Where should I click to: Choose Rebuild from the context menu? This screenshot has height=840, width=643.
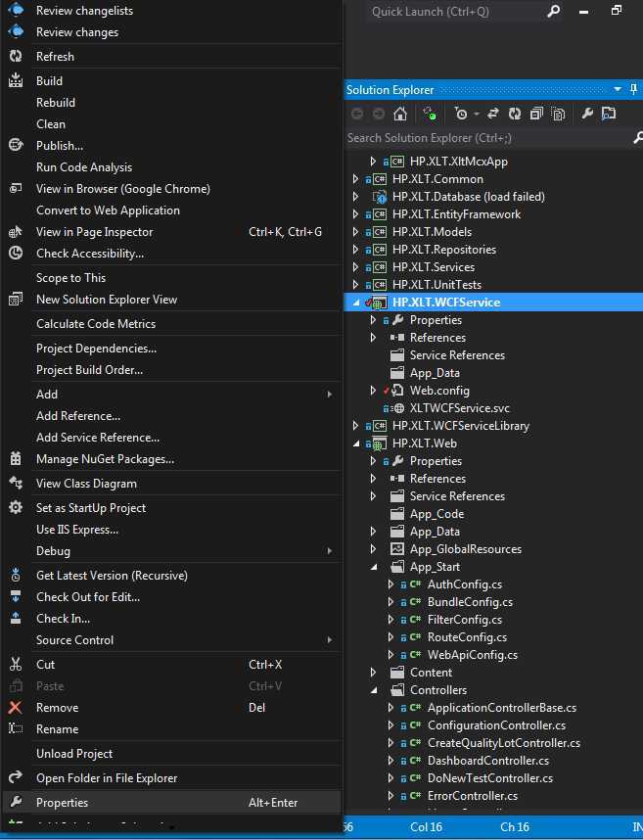171,103
